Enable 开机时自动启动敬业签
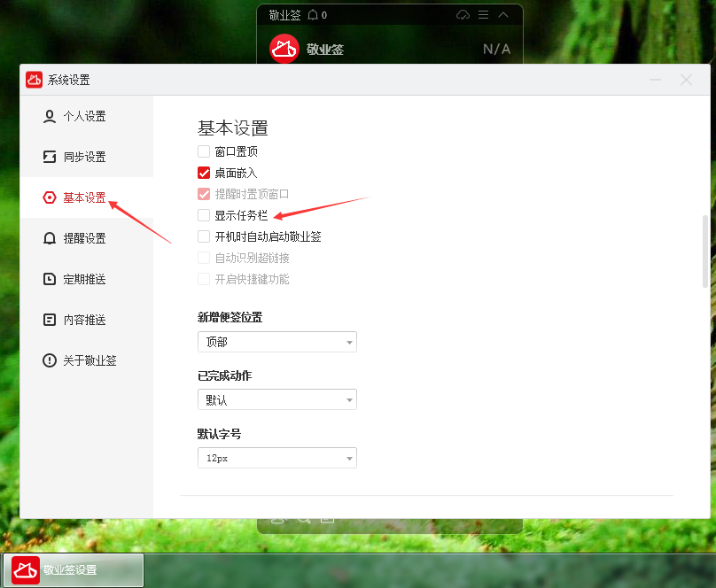Image resolution: width=716 pixels, height=588 pixels. [204, 236]
